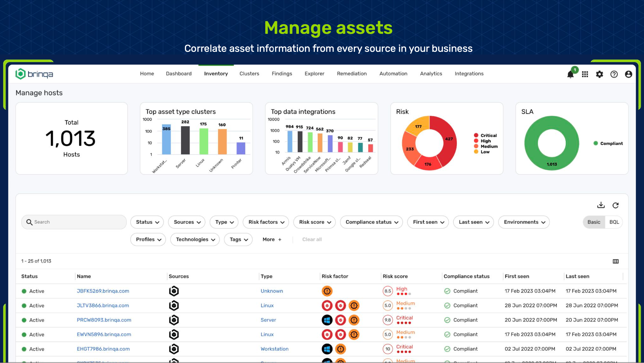Go to the Findings tab
644x363 pixels.
click(282, 74)
